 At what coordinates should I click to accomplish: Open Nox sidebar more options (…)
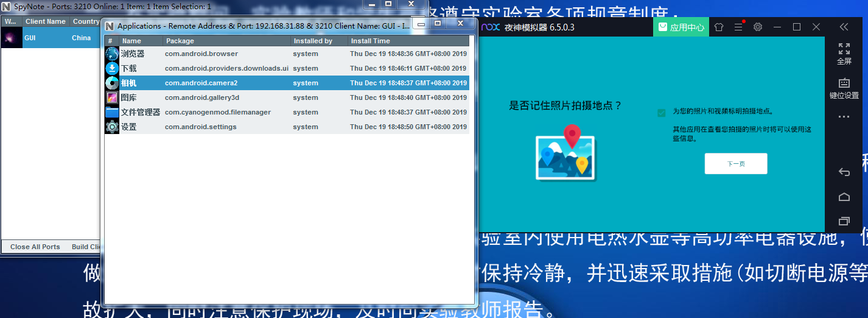tap(844, 117)
